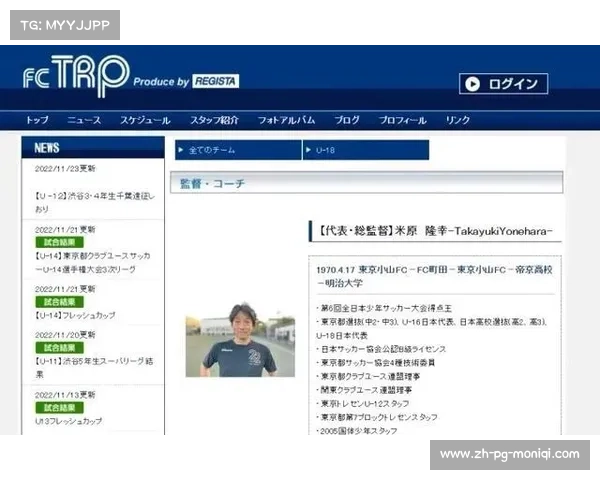The image size is (600, 480).
Task: Click the text 日本サッカー協会公認B級ライセンス
Action: click(383, 349)
